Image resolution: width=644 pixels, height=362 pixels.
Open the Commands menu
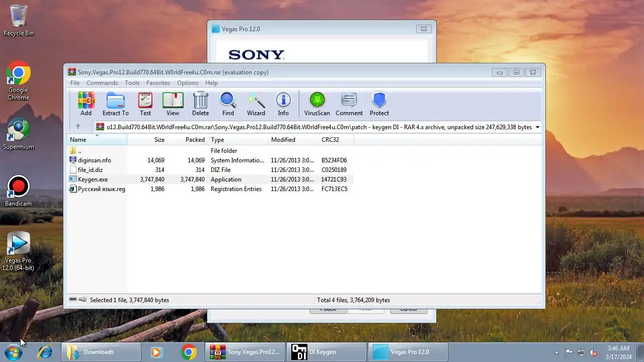[102, 83]
